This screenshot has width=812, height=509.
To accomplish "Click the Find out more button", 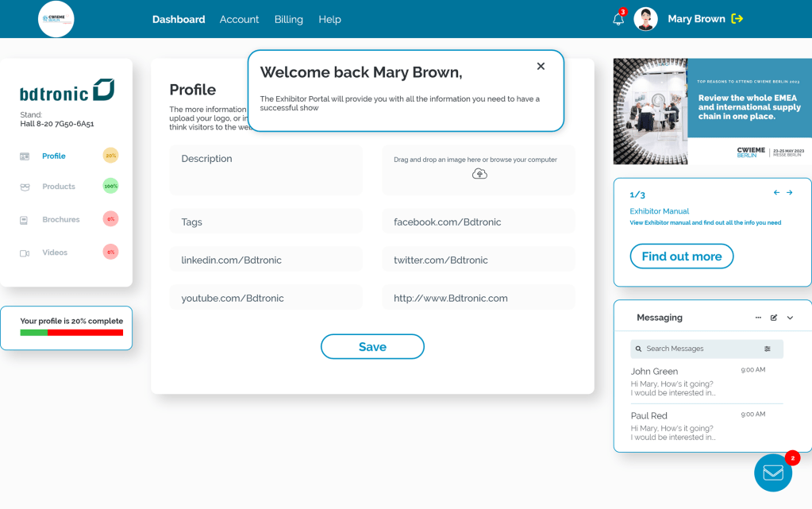I will pos(681,256).
